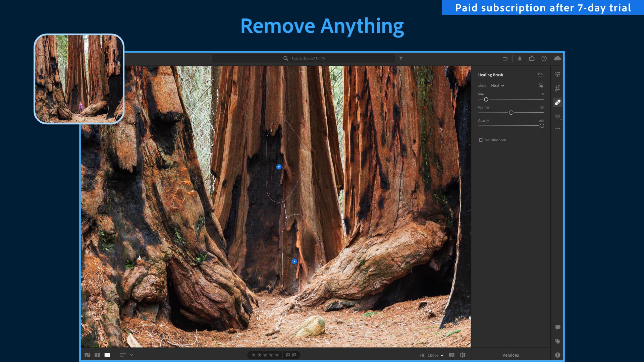Click the Opacity value 100
Screen dimensions: 644x362
541,121
